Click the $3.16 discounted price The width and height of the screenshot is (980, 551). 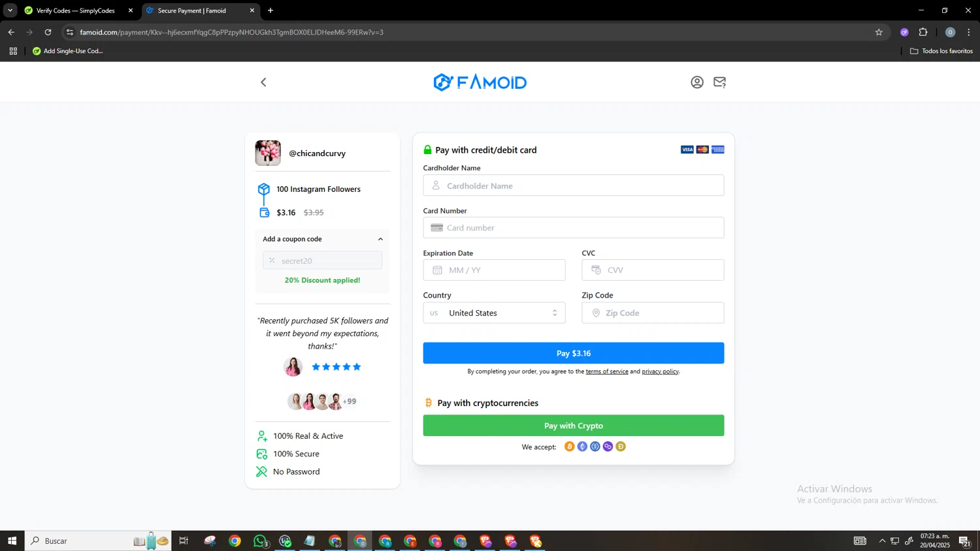286,213
